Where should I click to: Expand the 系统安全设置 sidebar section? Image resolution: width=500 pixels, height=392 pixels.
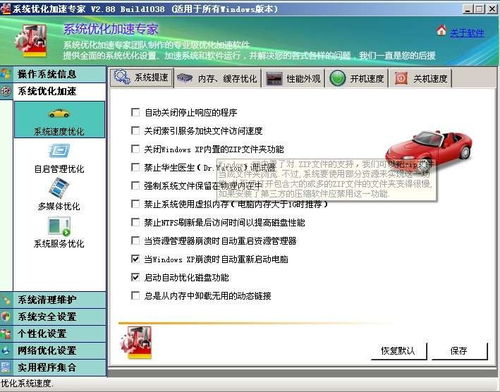[x=53, y=317]
